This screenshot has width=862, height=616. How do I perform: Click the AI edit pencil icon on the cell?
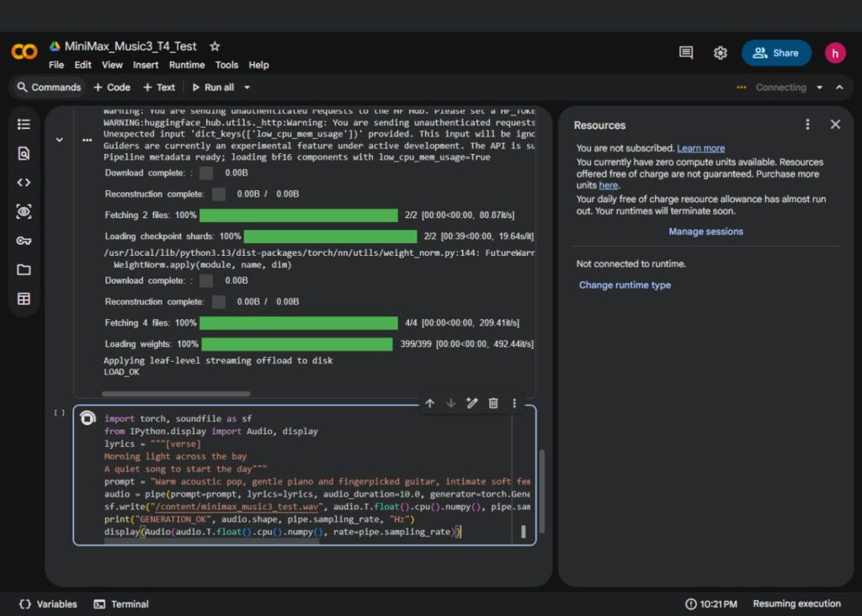point(471,403)
